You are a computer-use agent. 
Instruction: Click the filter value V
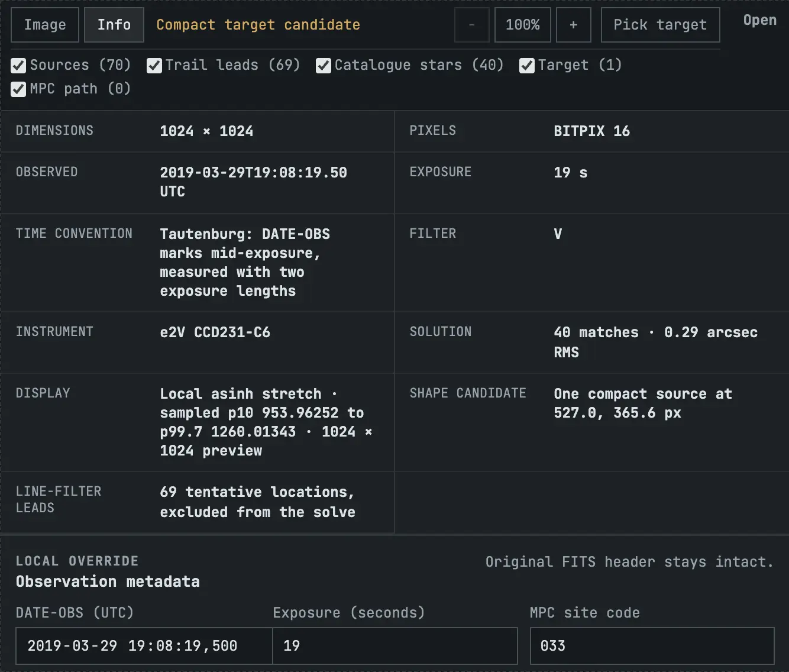[558, 234]
